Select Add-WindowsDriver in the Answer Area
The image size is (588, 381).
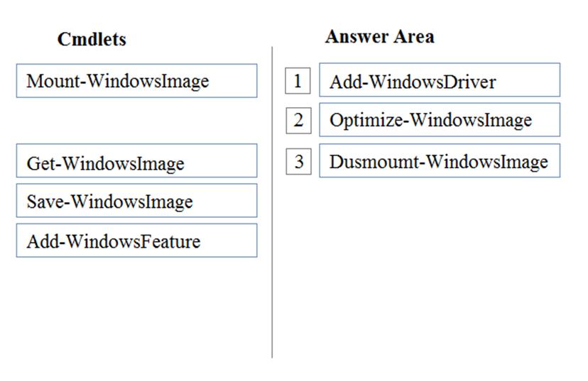coord(440,79)
